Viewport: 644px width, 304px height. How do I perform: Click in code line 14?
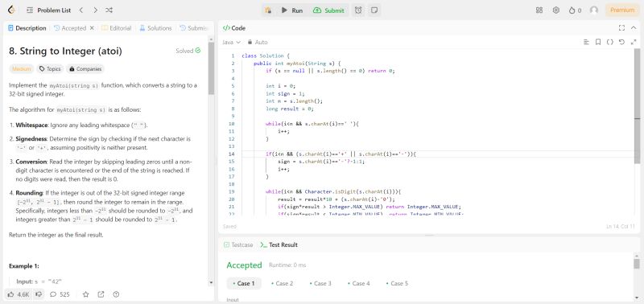pos(438,154)
